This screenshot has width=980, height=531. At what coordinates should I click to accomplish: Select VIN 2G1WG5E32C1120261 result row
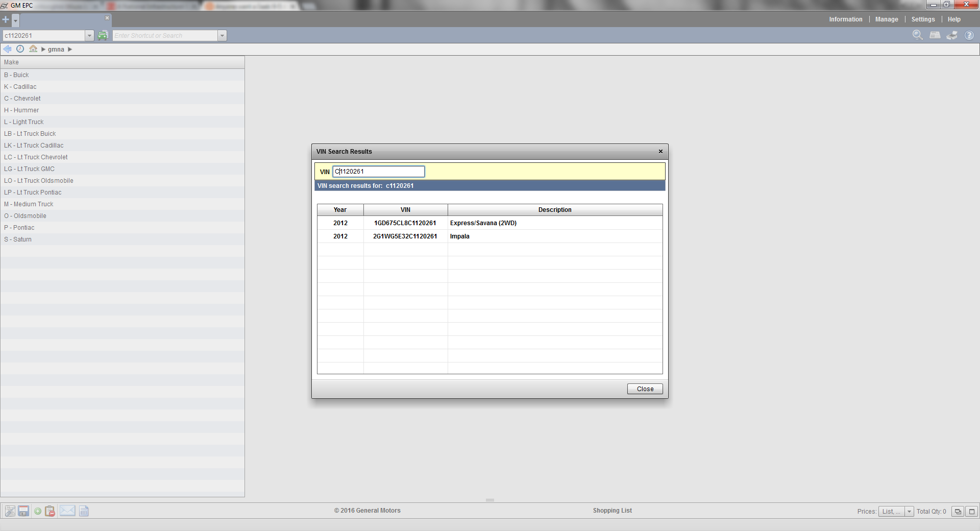pyautogui.click(x=490, y=236)
